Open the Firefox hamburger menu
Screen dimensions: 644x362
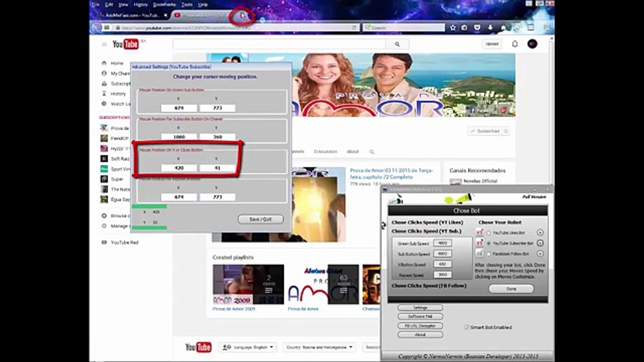[546, 28]
